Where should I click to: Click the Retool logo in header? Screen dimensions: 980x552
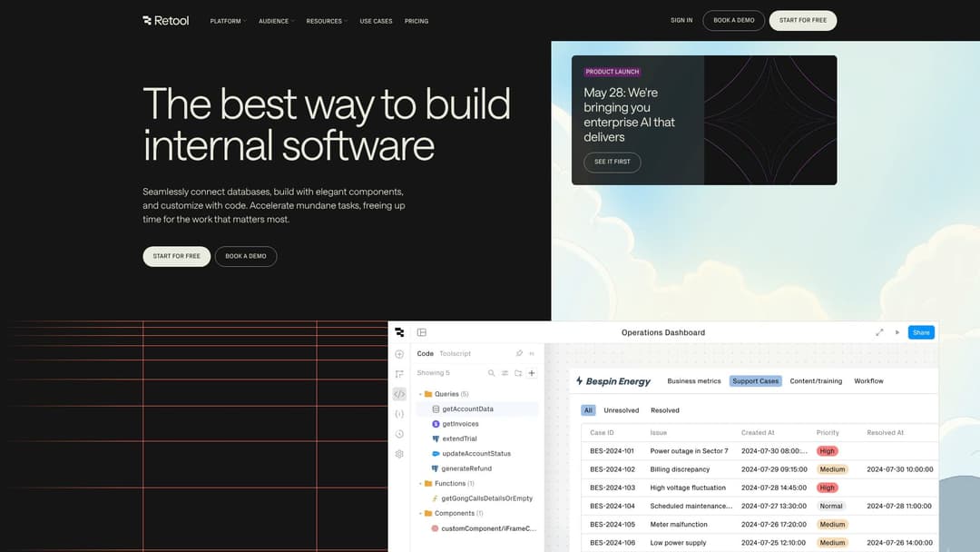[x=166, y=21]
